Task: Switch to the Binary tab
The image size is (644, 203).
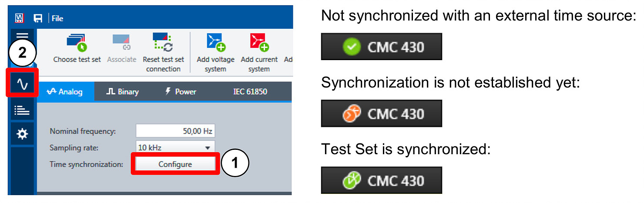Action: tap(123, 91)
